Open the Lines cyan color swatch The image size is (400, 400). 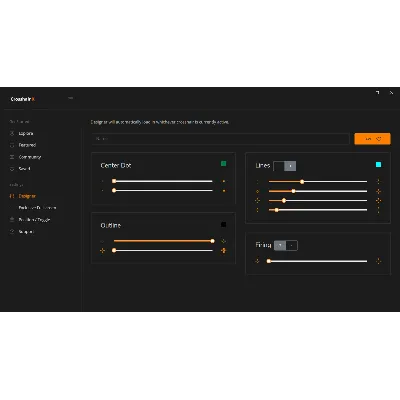pos(378,165)
